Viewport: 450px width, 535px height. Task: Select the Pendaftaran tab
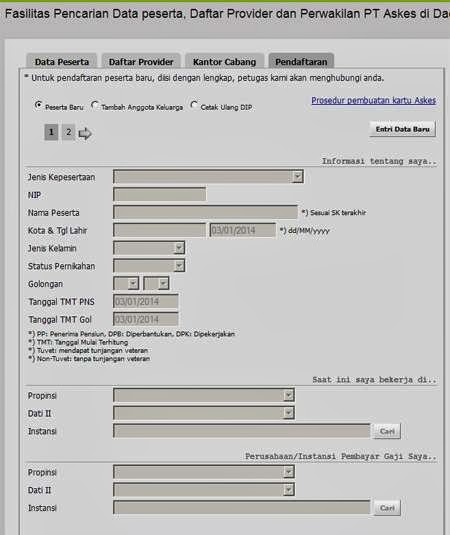coord(301,61)
